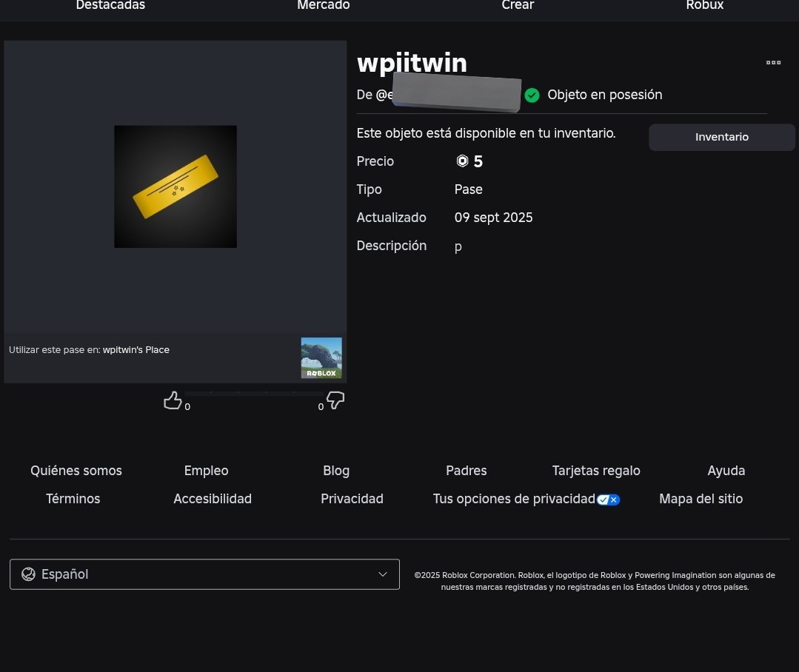
Task: Go to the Mercado tab
Action: tap(324, 5)
